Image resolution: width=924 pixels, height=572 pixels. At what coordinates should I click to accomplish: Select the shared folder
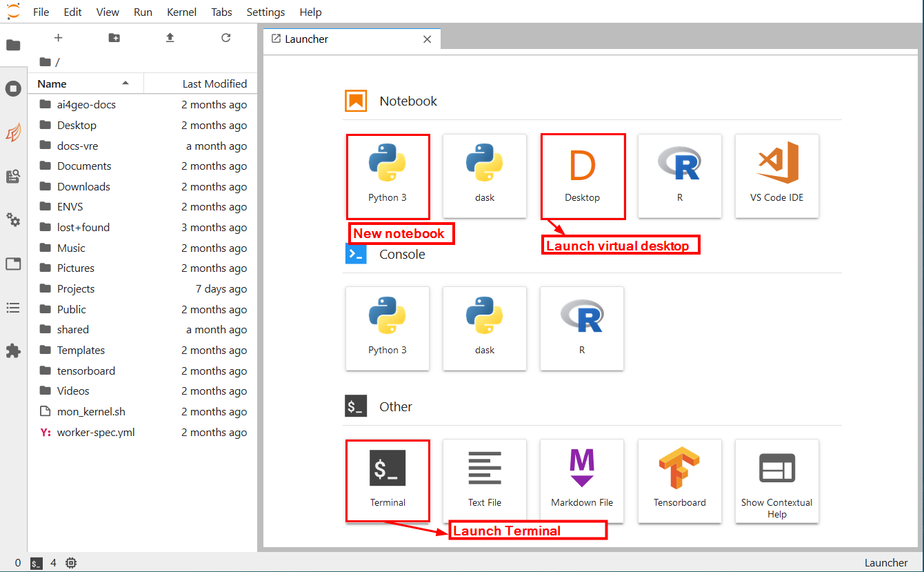pos(143,330)
